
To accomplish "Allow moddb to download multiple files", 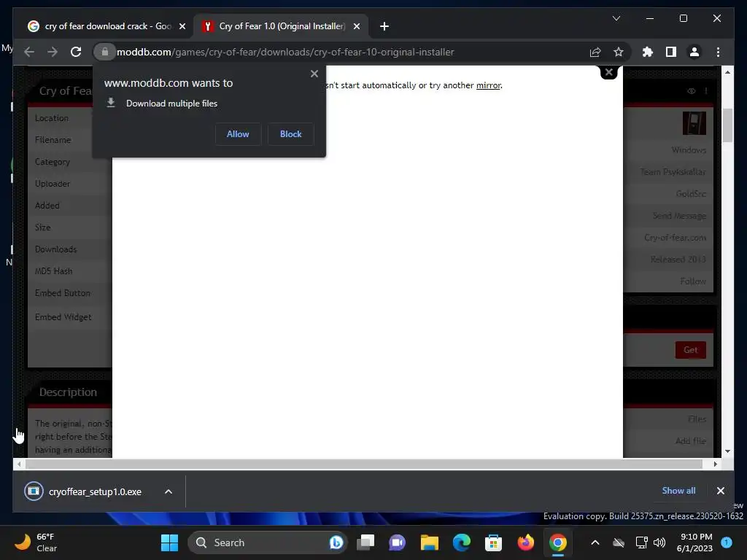I will pyautogui.click(x=238, y=134).
